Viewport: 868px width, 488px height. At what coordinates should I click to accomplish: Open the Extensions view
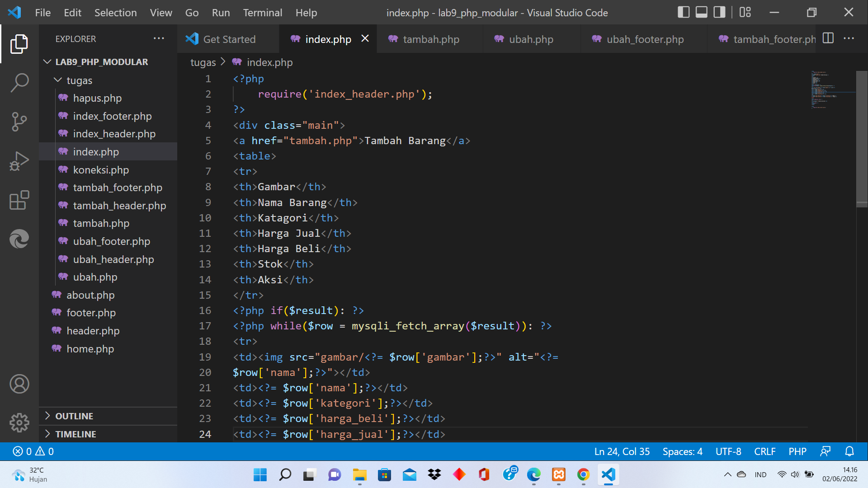pos(19,200)
